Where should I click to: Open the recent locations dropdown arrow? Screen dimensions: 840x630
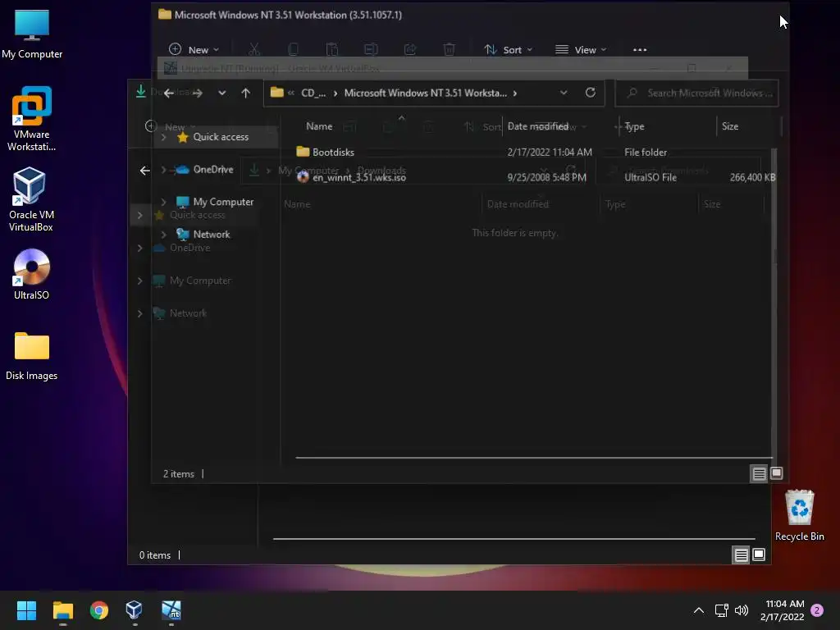click(221, 94)
